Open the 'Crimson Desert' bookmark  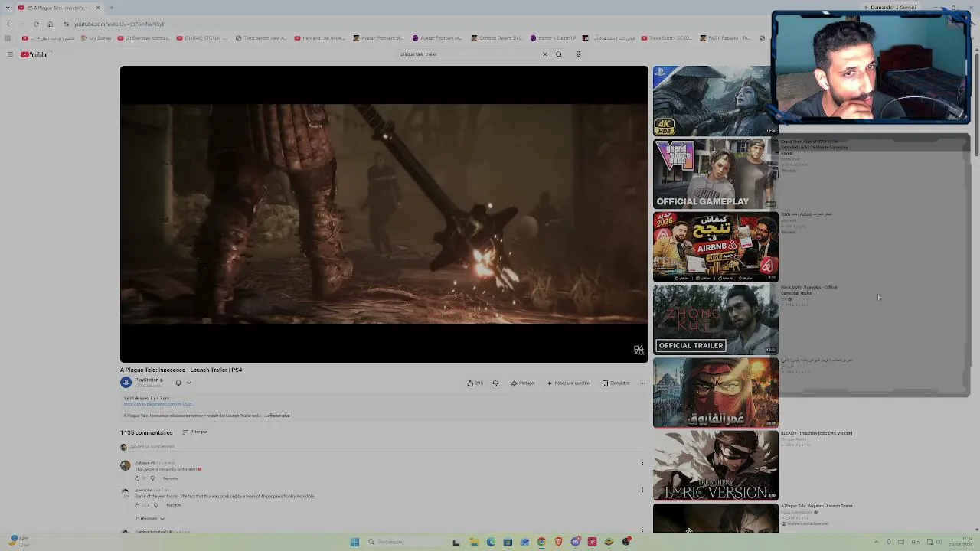498,38
